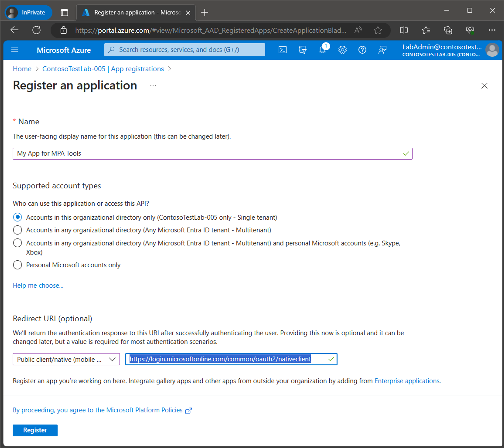Viewport: 504px width, 448px height.
Task: Focus the application Name input field
Action: pos(212,153)
